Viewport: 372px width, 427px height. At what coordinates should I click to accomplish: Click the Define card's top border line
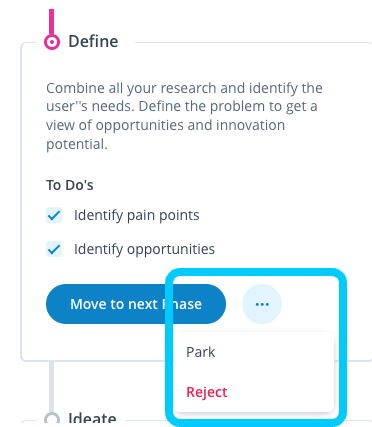(253, 42)
